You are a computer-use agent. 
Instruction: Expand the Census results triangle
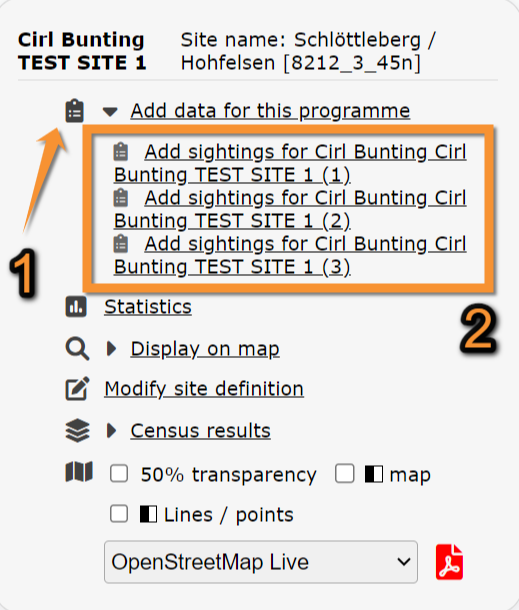[112, 430]
